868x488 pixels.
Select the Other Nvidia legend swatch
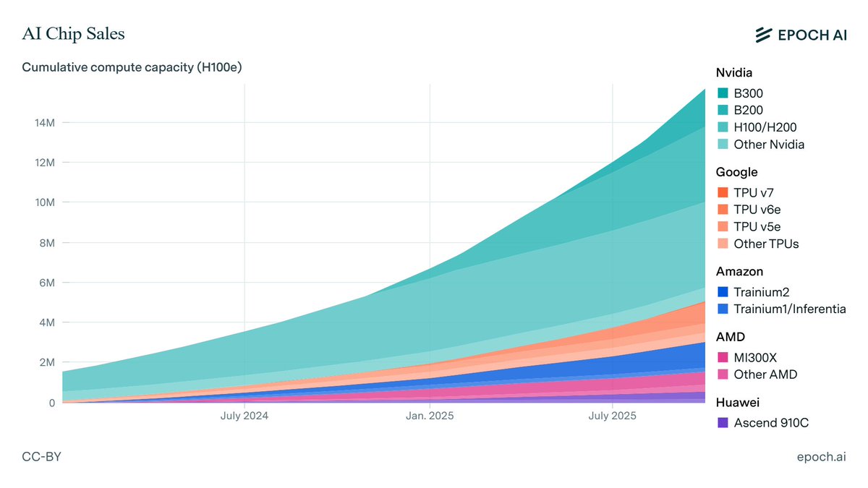point(722,144)
